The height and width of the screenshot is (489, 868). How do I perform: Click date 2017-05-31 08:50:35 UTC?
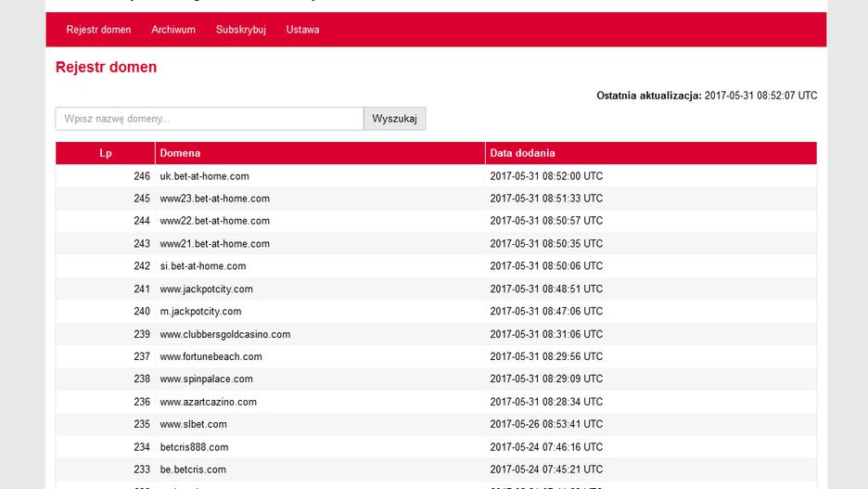[x=546, y=244]
